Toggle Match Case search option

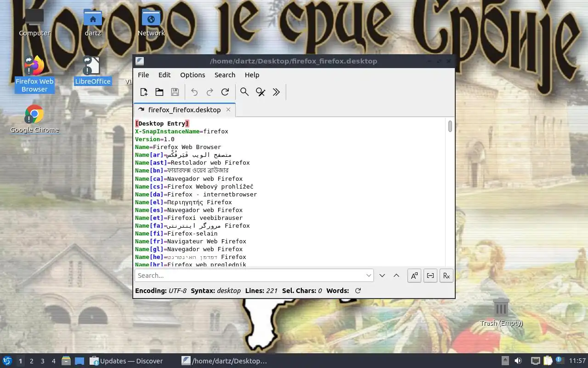coord(414,276)
